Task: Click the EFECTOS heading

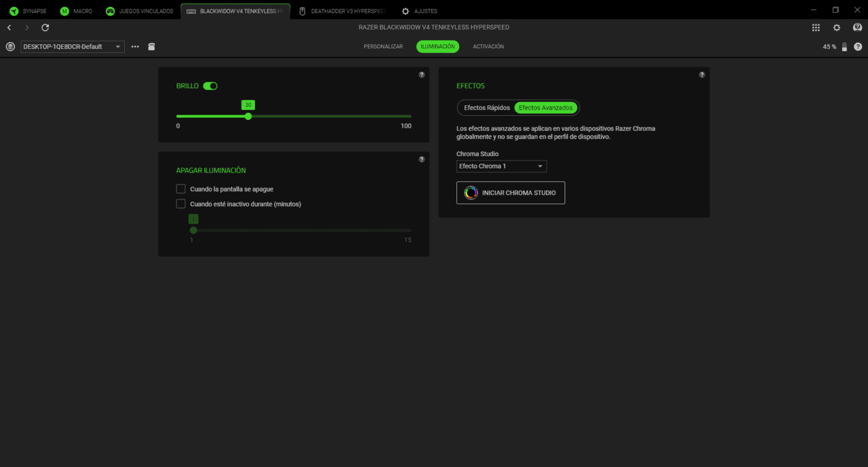Action: pyautogui.click(x=471, y=86)
